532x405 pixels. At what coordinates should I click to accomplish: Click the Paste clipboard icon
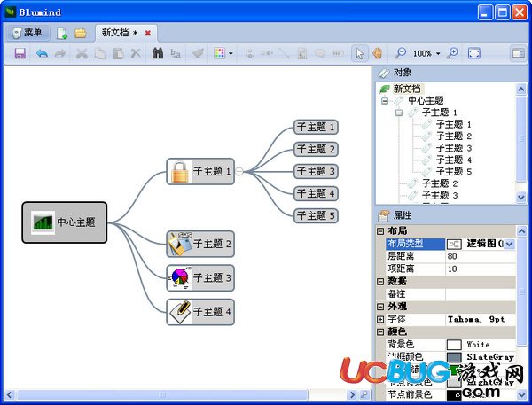(118, 53)
